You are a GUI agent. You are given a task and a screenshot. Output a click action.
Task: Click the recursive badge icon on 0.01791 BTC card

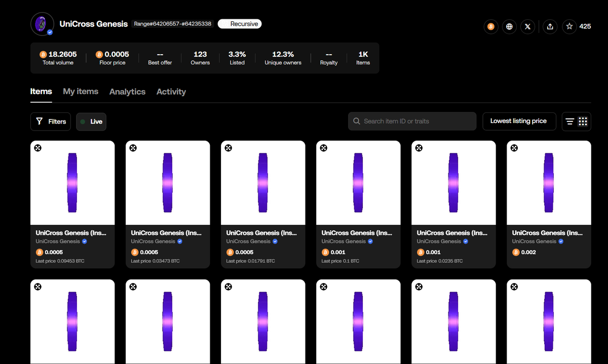pos(228,148)
